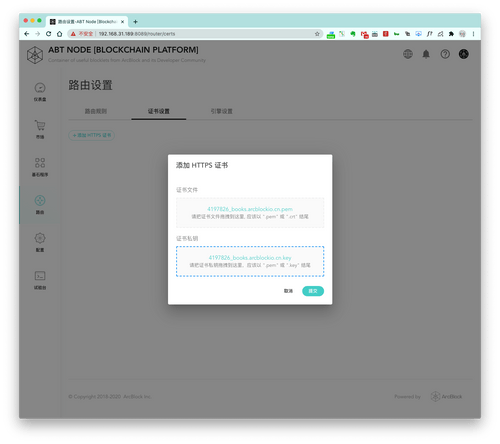Select the highlighted router icon in sidebar
The height and width of the screenshot is (444, 500).
40,200
